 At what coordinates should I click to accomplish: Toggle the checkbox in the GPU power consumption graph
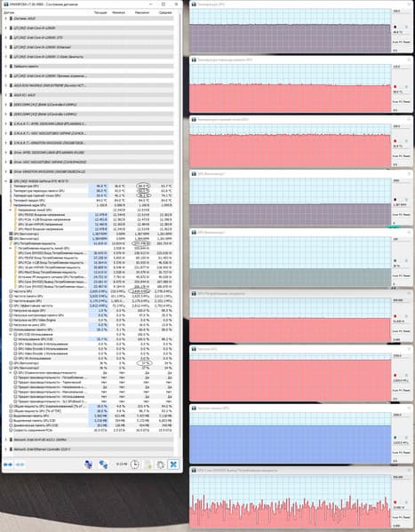point(407,316)
